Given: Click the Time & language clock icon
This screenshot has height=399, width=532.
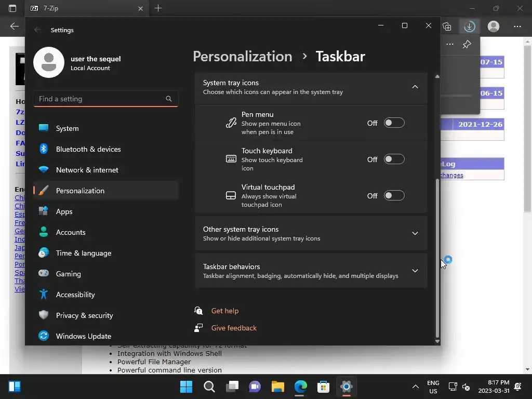Looking at the screenshot, I should (x=44, y=253).
